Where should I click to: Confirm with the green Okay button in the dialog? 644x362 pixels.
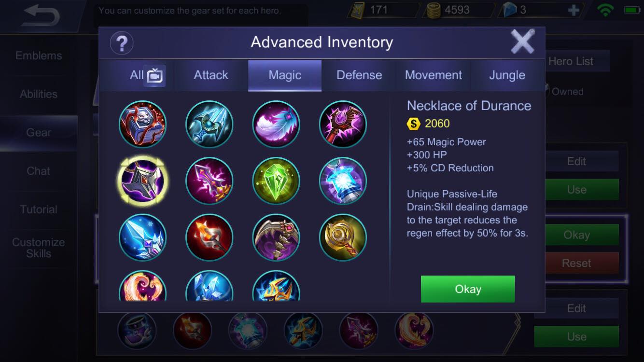point(468,289)
